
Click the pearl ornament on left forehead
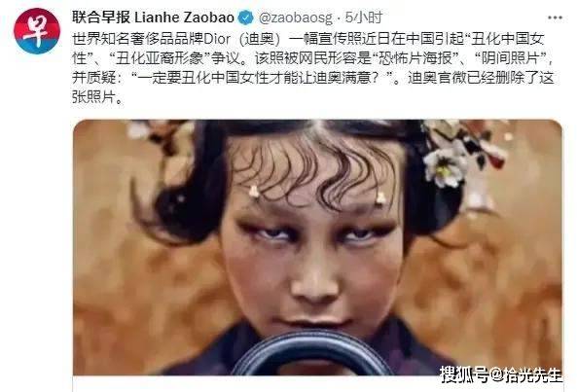[x=254, y=192]
